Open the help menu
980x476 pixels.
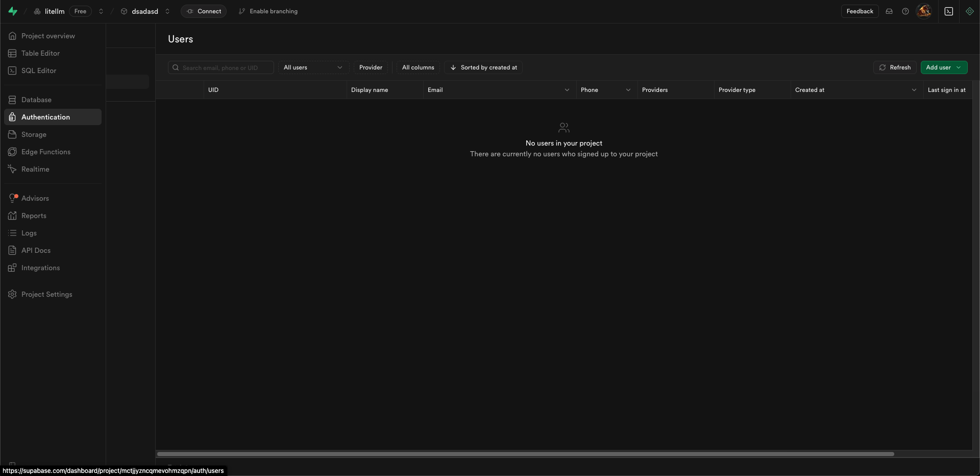pos(906,11)
